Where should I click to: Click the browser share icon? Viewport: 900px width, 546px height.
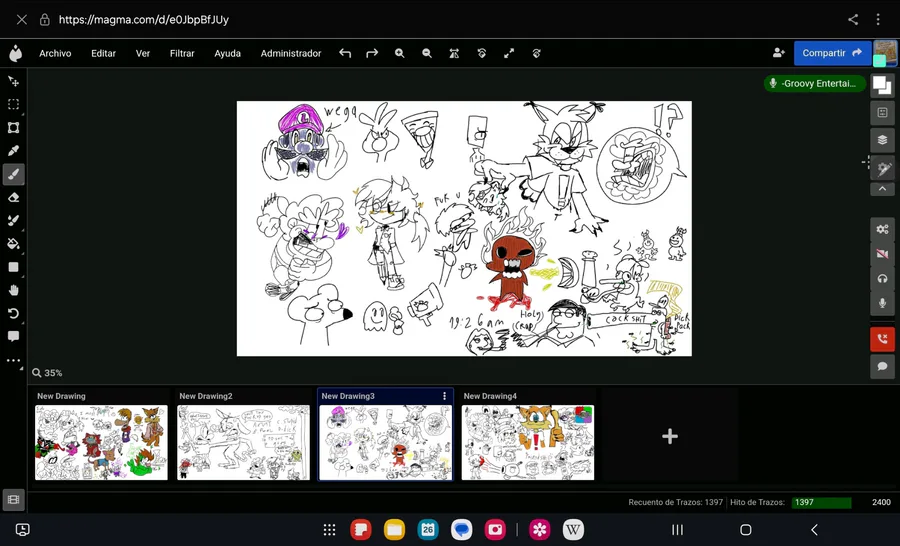(853, 20)
